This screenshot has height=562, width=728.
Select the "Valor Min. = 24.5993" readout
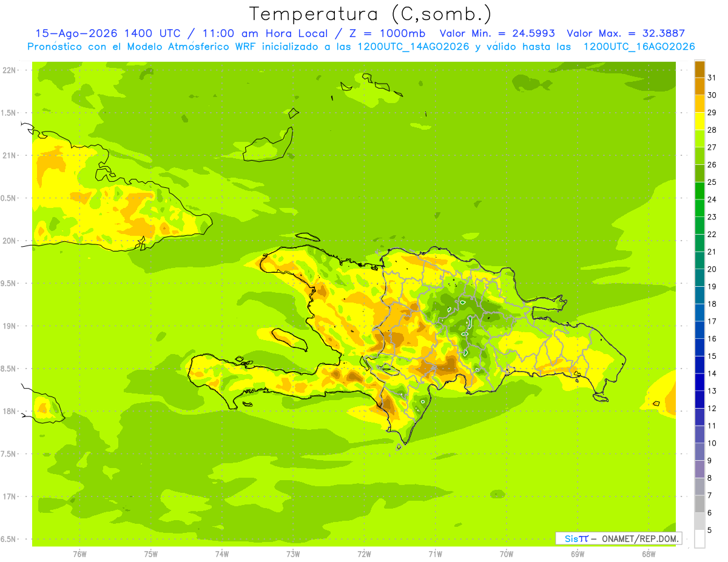point(497,33)
